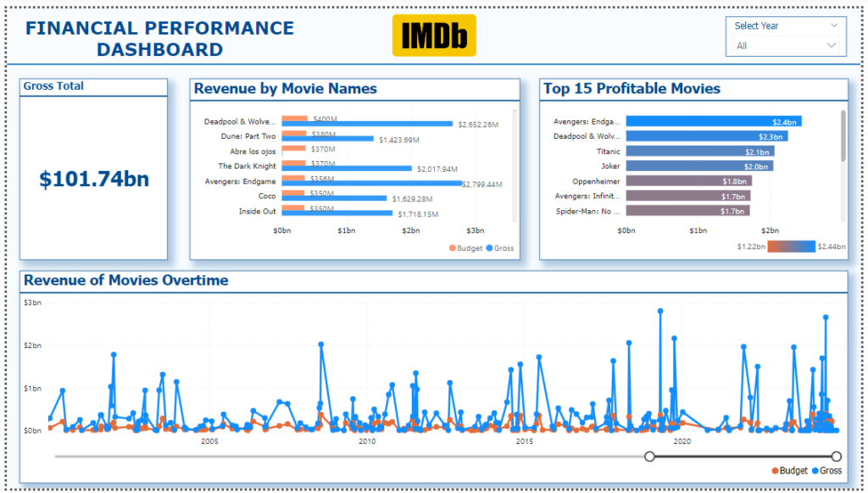Click the Deadpool & Wolve... gross bar showing $2,652.26M
The image size is (868, 493).
367,124
